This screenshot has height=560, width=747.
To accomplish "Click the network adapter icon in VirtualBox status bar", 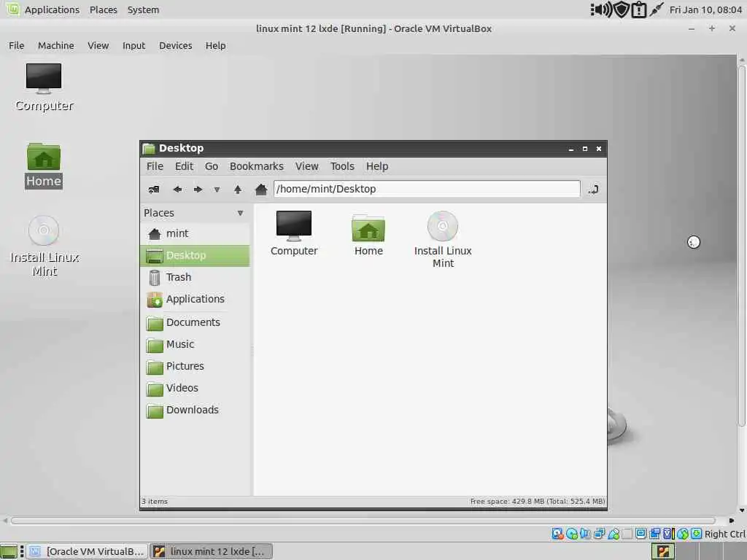I will [x=599, y=534].
